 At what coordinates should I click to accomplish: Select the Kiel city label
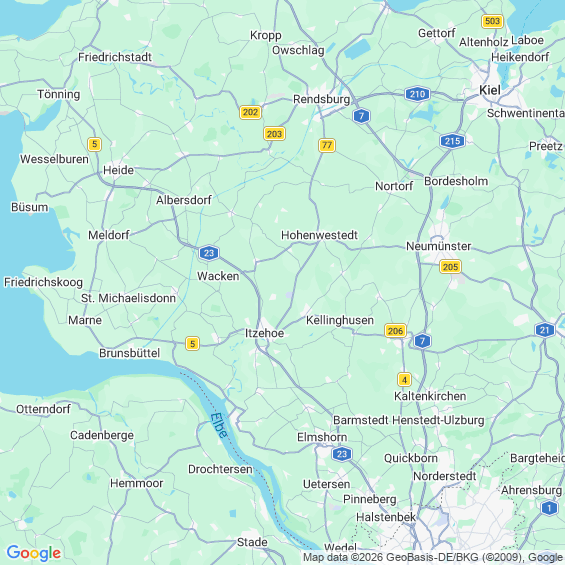(490, 90)
